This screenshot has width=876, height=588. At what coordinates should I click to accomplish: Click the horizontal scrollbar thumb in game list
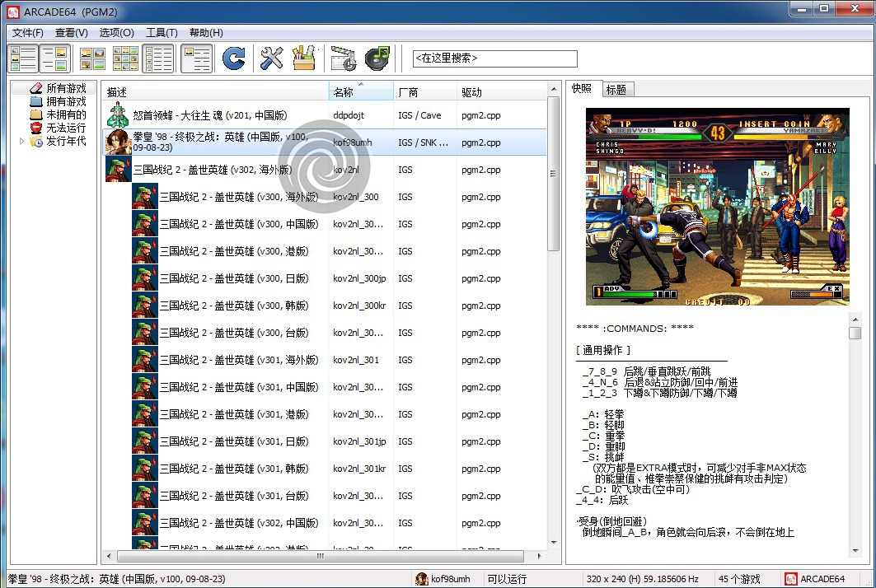pos(320,556)
